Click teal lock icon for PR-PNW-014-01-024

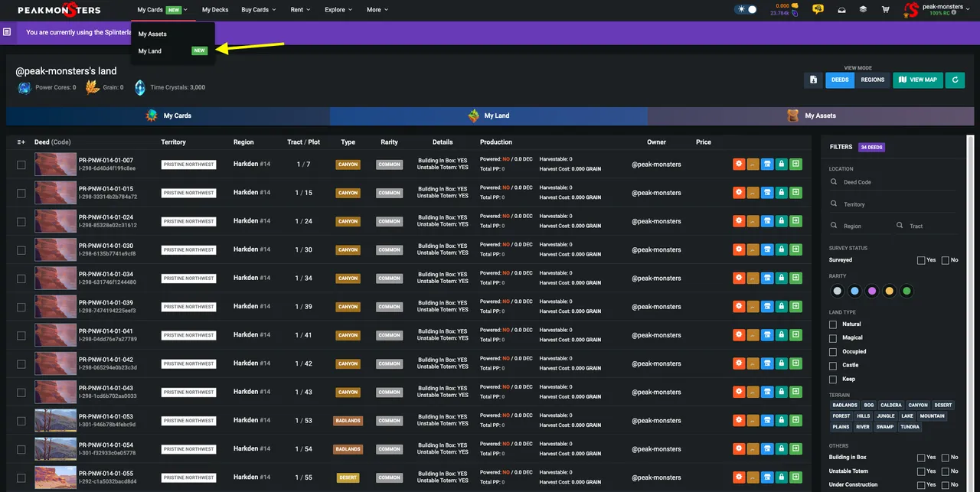click(781, 221)
